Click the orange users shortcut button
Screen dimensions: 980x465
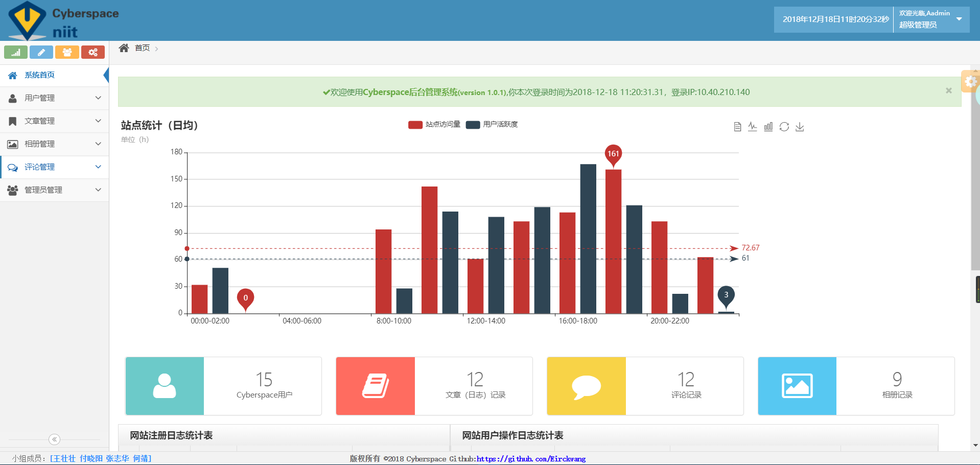67,52
